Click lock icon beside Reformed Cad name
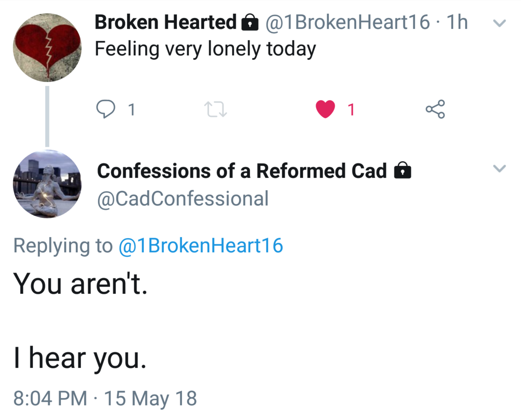The width and height of the screenshot is (521, 420). [402, 170]
